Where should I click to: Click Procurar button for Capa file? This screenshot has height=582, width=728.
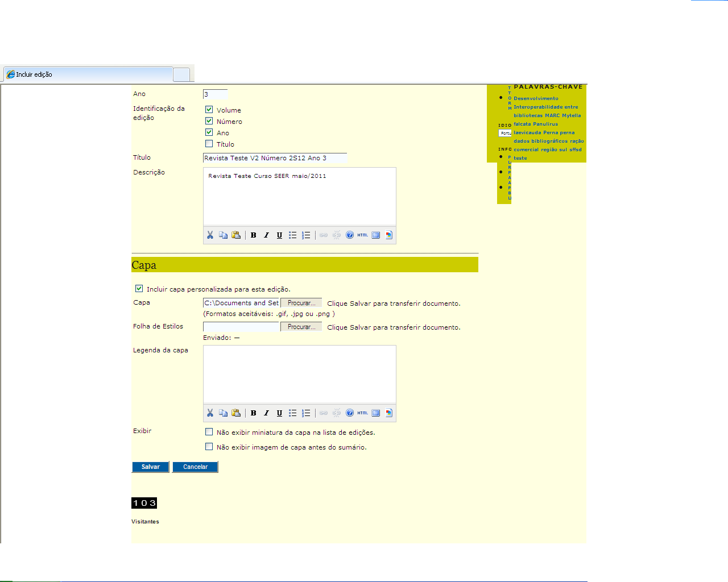(x=301, y=303)
